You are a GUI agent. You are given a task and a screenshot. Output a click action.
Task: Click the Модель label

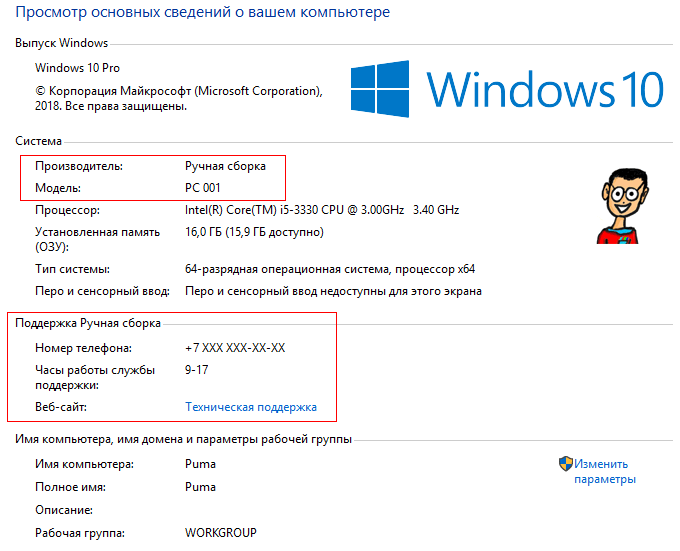[x=58, y=188]
